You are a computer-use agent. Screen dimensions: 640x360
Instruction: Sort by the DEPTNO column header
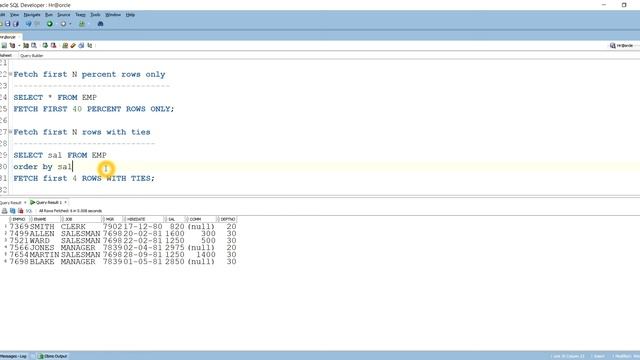[x=227, y=220]
